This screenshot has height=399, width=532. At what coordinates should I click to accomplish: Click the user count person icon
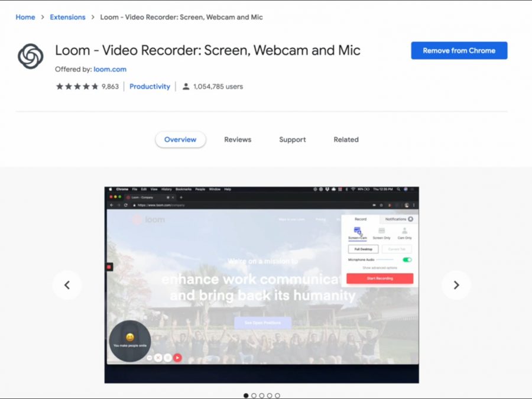186,86
